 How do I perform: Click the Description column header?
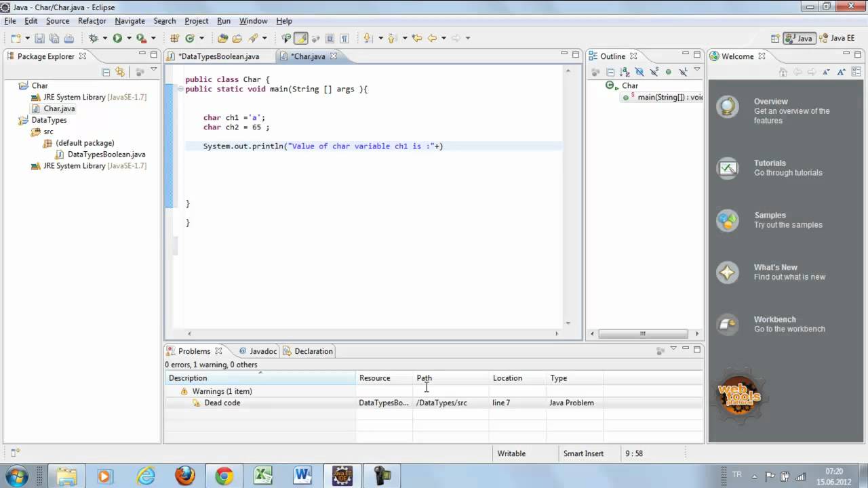pos(260,378)
